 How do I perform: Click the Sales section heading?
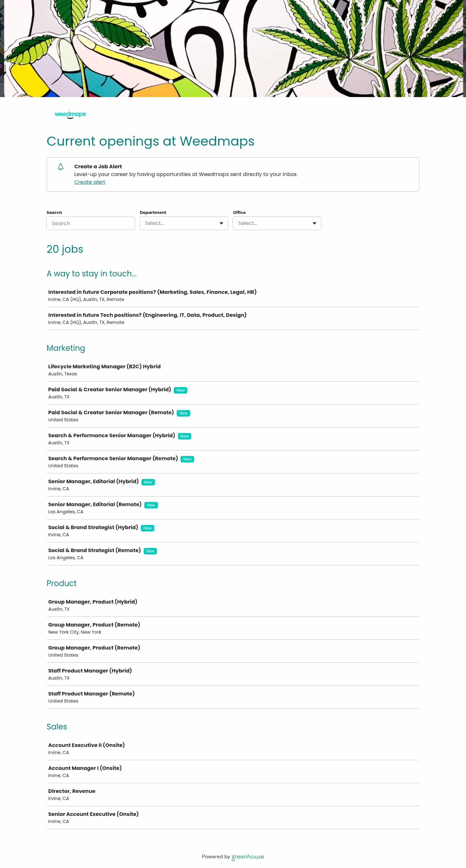[57, 726]
